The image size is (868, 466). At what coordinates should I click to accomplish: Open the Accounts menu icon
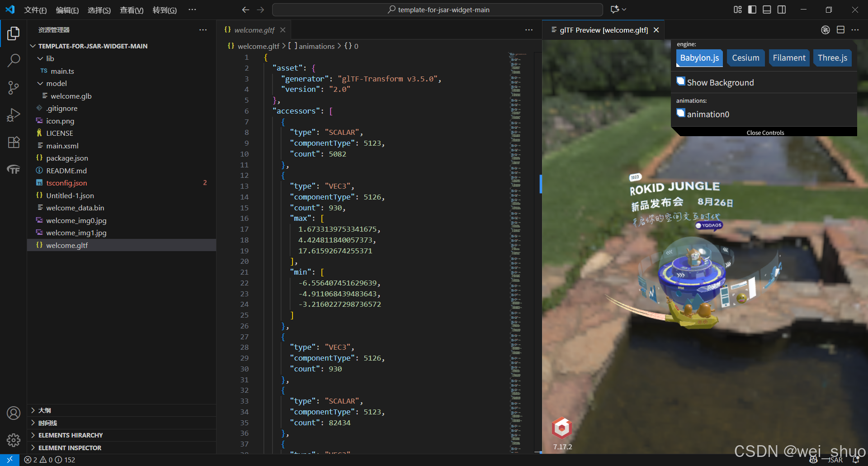click(14, 413)
